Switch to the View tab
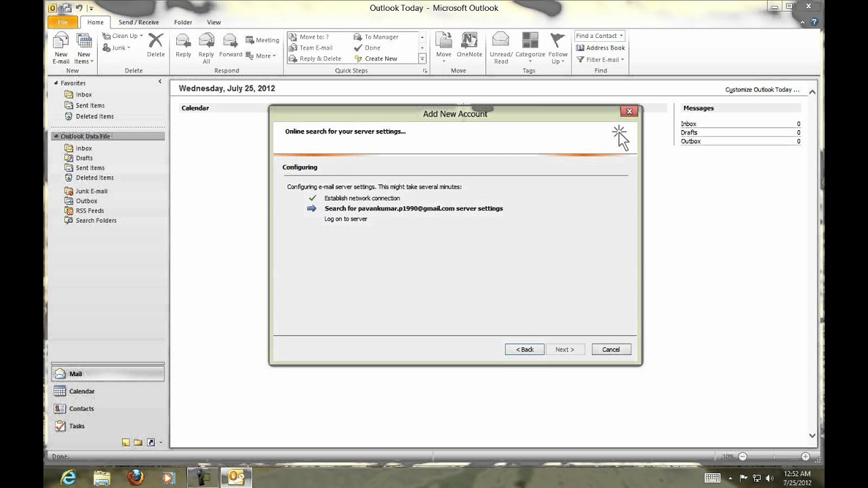Viewport: 868px width, 488px height. [214, 22]
